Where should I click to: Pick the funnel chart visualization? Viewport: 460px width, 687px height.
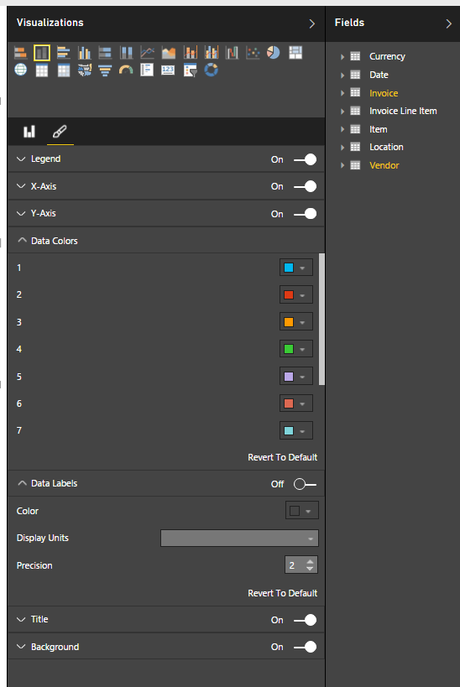(105, 70)
